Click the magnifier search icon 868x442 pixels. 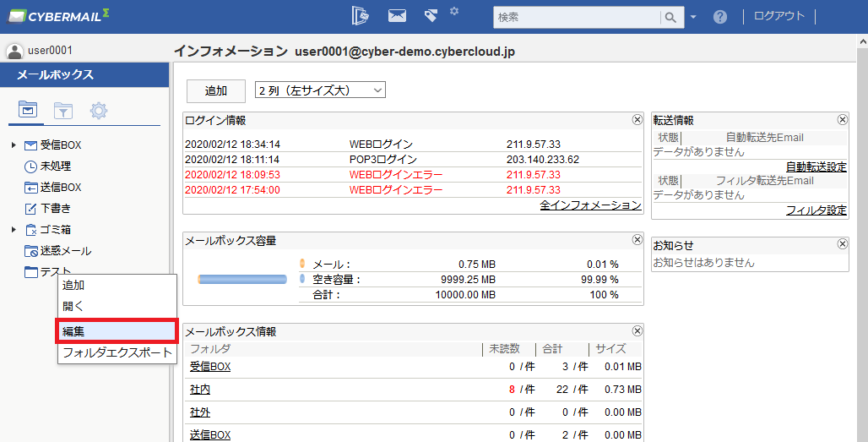click(x=670, y=18)
